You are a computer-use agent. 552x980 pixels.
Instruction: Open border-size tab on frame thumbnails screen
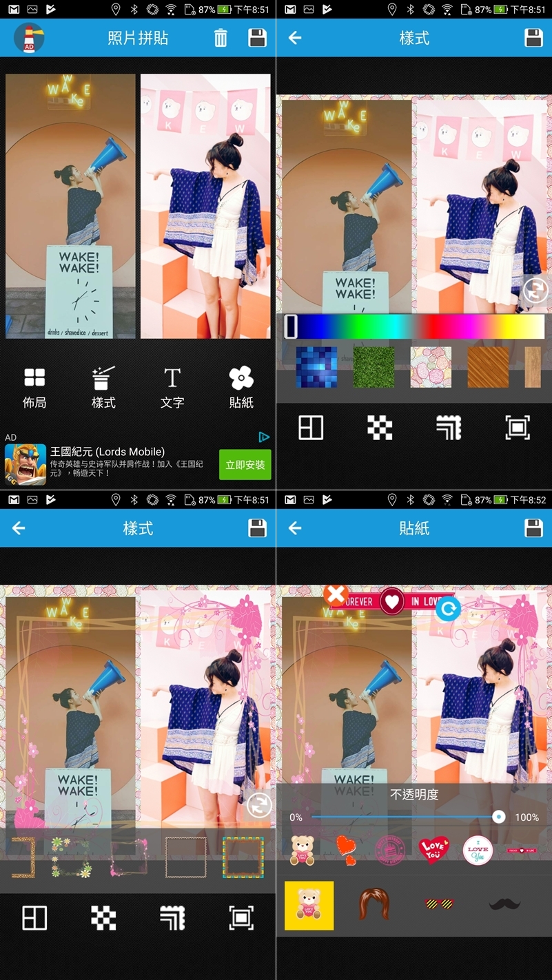241,918
